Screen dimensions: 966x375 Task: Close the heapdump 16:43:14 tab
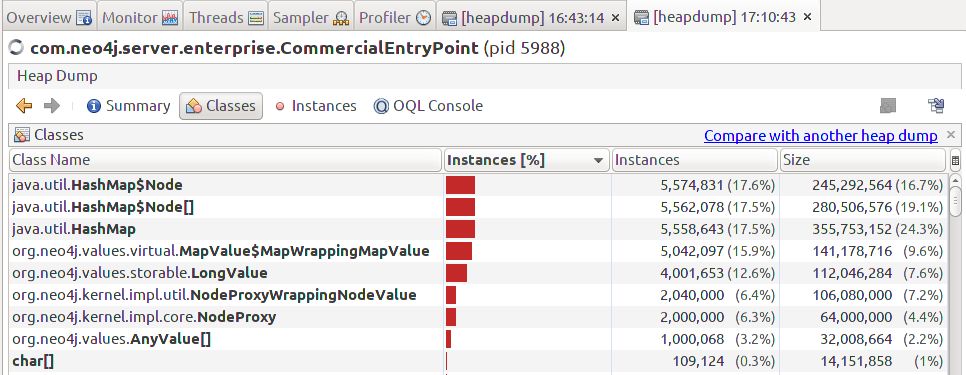[615, 18]
